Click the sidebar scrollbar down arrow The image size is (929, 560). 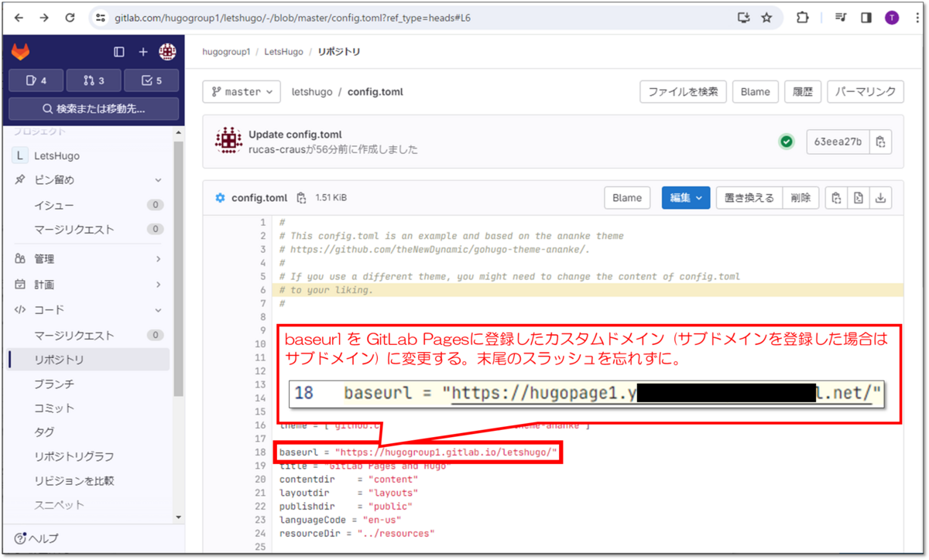click(x=179, y=517)
